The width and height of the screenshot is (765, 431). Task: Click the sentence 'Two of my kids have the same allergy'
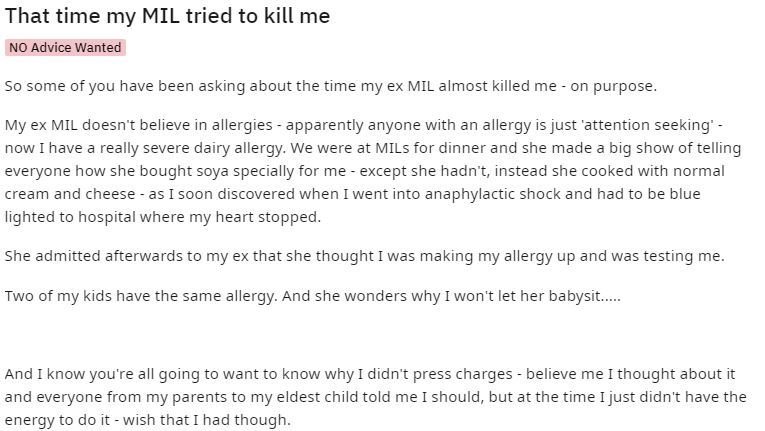click(141, 296)
